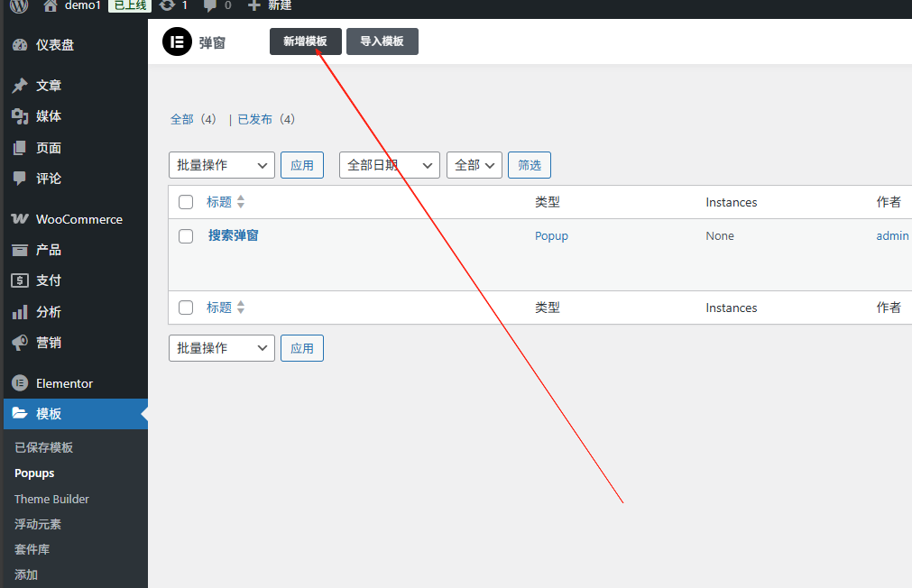Screen dimensions: 912x588
Task: Click top 应用 apply button
Action: [x=302, y=165]
